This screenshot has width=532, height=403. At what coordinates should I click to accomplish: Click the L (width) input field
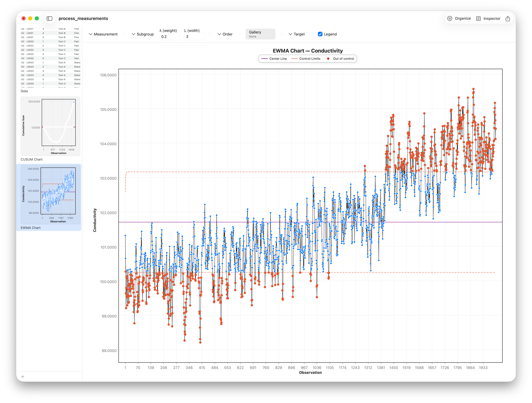pyautogui.click(x=194, y=36)
